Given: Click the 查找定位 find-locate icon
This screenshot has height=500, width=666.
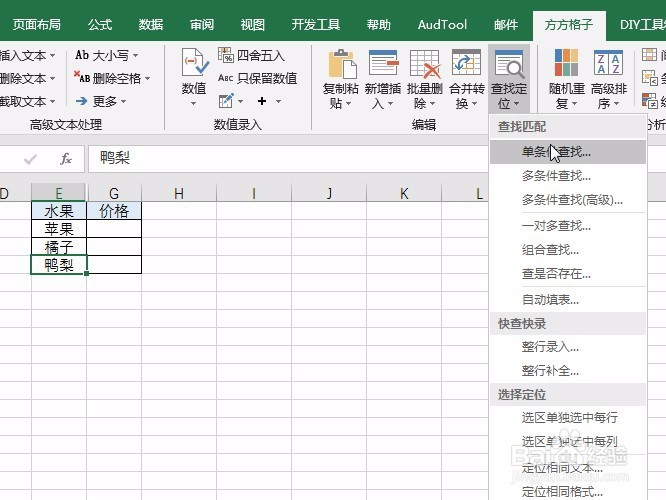Looking at the screenshot, I should 509,64.
